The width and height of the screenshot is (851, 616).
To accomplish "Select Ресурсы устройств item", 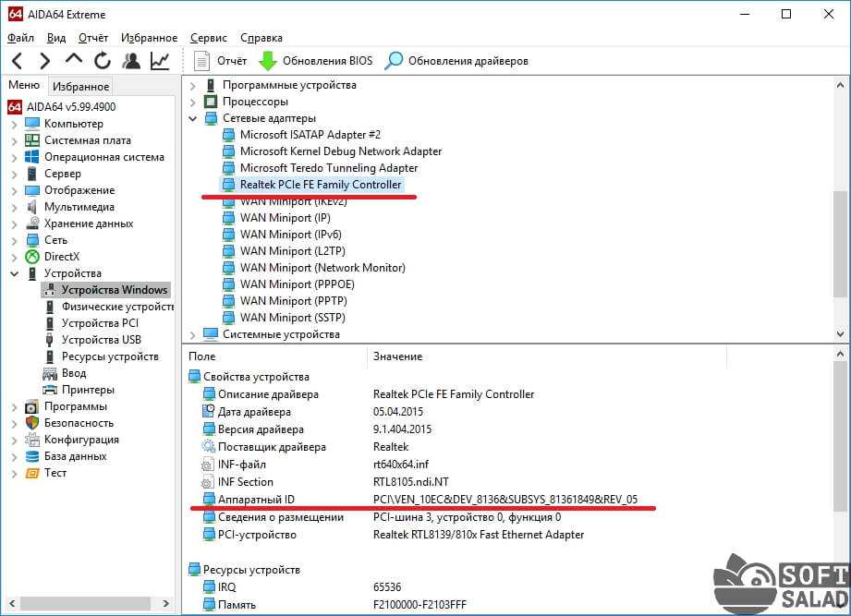I will pyautogui.click(x=110, y=356).
